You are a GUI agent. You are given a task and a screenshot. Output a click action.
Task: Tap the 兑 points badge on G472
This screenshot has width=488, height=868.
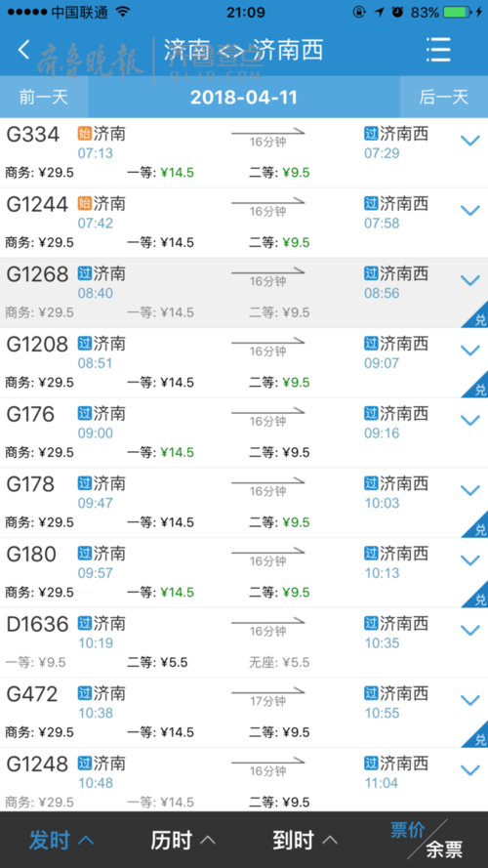pos(475,734)
